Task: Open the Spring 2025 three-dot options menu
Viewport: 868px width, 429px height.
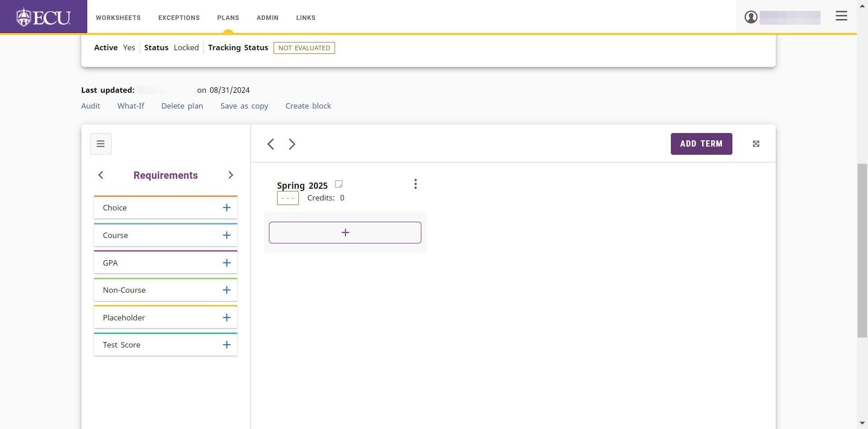Action: tap(415, 184)
